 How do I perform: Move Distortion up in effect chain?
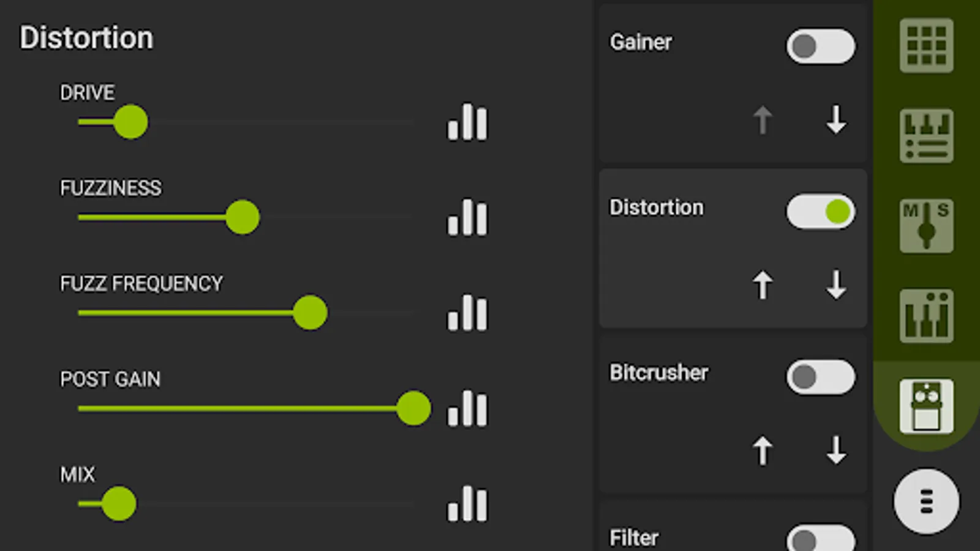pyautogui.click(x=763, y=285)
